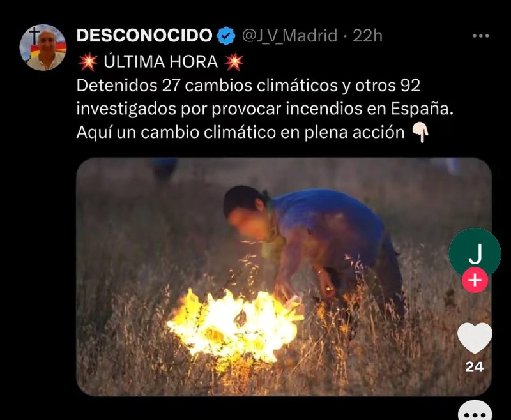Open the tweet author's round profile picture
511x420 pixels.
click(43, 47)
